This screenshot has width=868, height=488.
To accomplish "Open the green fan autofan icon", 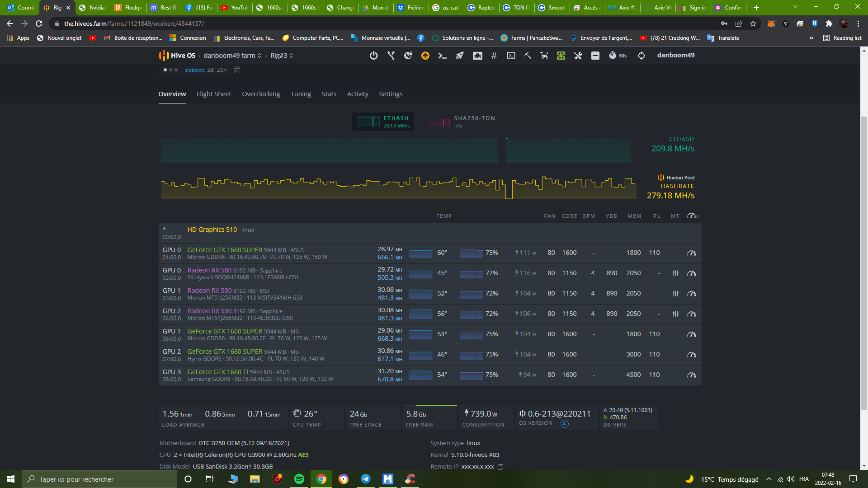I will [x=561, y=56].
